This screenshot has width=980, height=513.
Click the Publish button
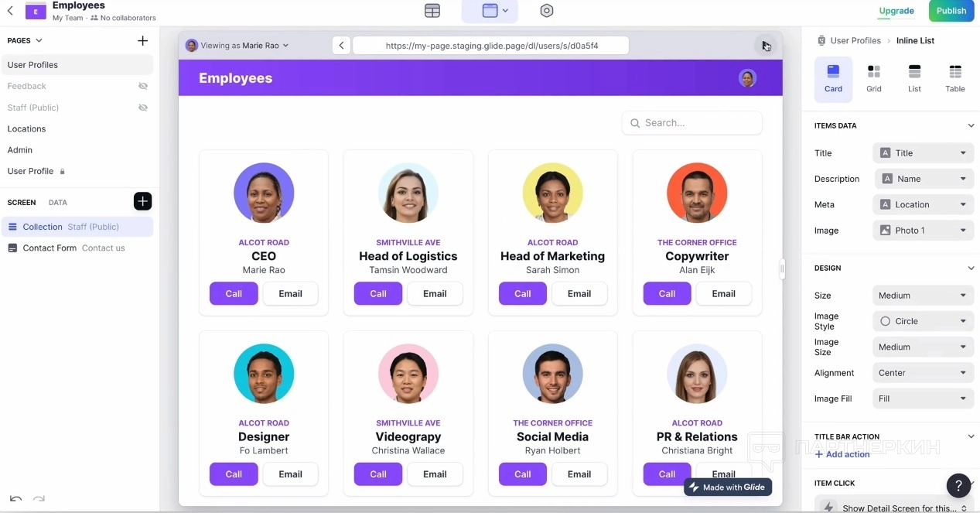951,11
